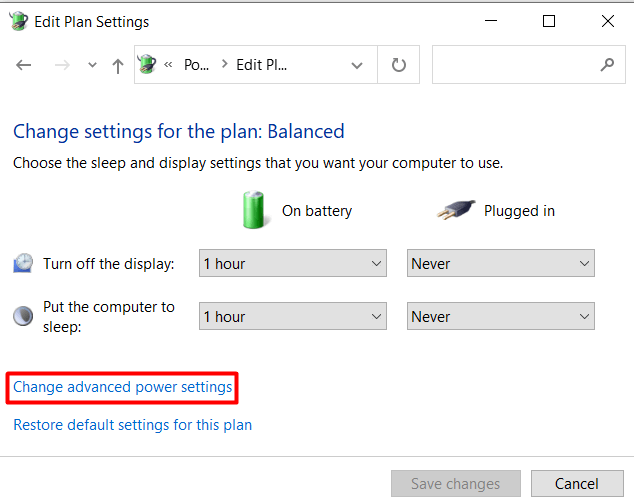This screenshot has height=503, width=634.
Task: Click the Up one level arrow
Action: coord(118,65)
